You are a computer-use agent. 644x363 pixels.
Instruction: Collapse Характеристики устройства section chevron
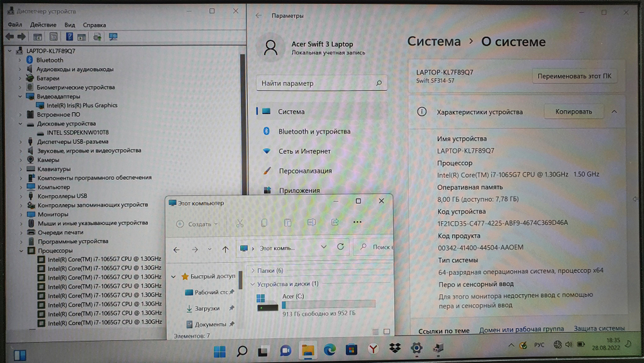614,112
